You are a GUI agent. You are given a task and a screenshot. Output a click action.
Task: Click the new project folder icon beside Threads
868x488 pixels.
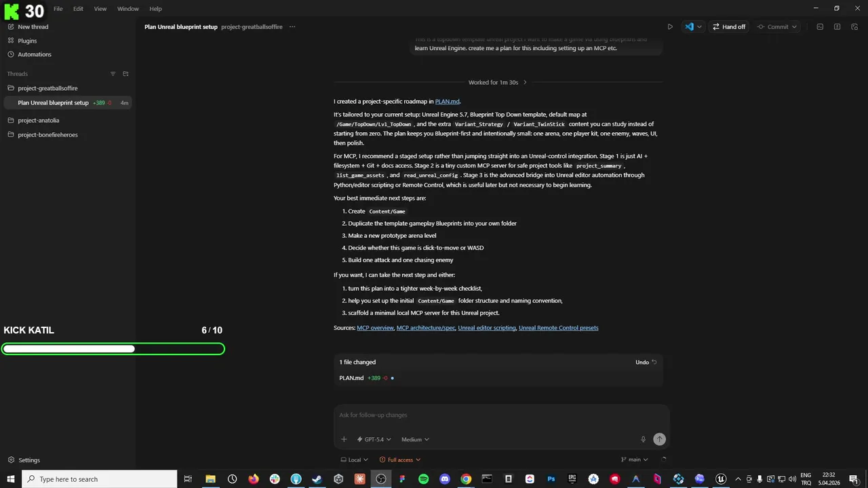click(125, 74)
